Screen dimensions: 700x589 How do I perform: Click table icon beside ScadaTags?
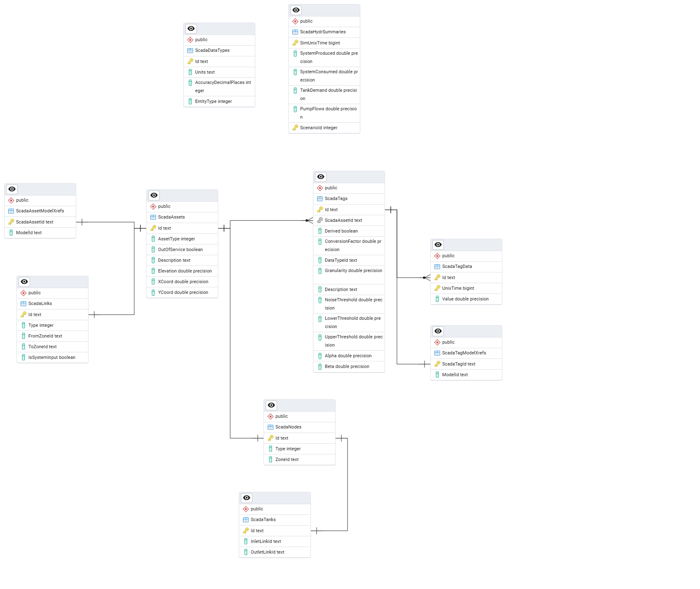click(x=320, y=199)
